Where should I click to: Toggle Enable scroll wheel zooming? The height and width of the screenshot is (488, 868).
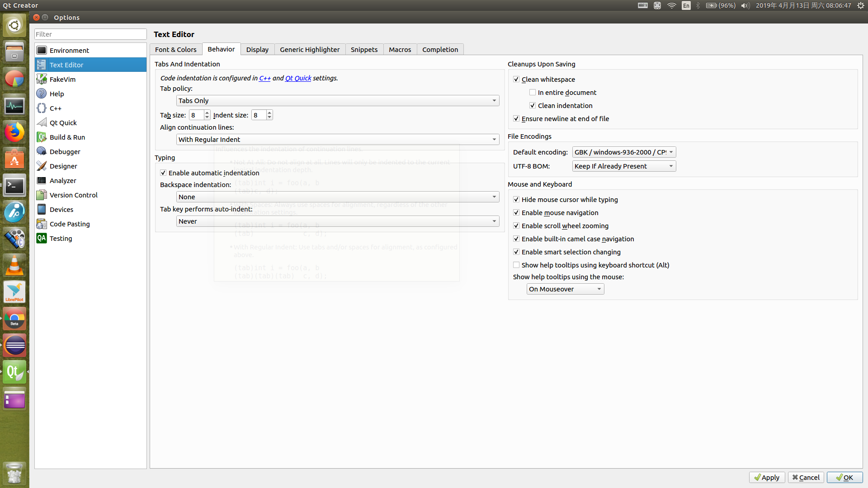[516, 225]
